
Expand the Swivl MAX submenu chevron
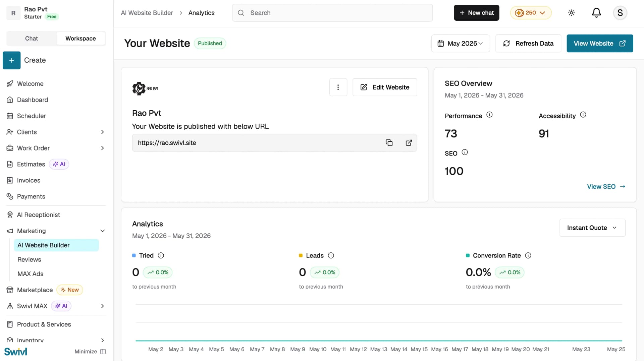click(x=103, y=306)
